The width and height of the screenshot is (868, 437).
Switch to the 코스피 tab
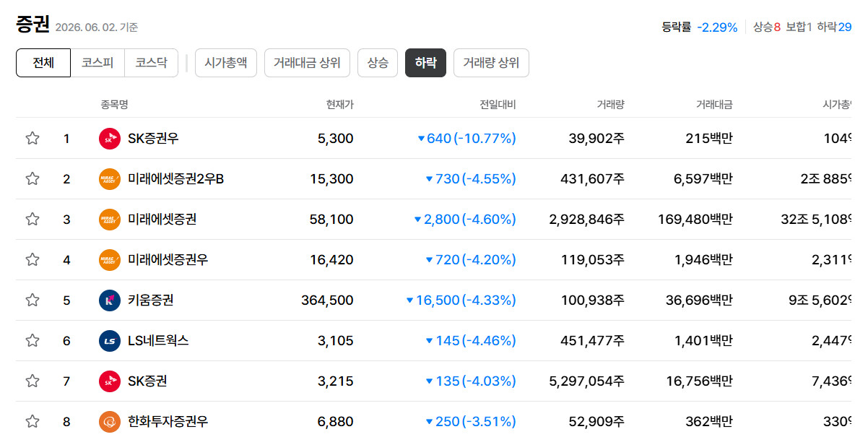(97, 63)
